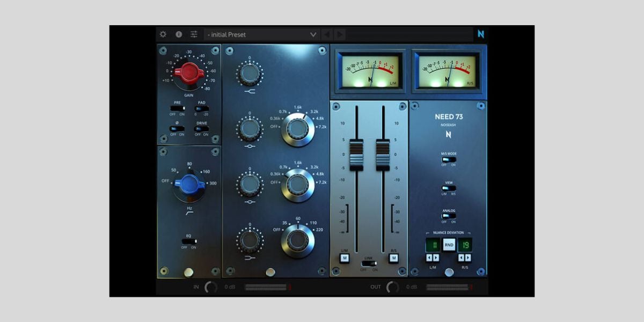Viewport: 644px width, 322px height.
Task: Toggle the DRIVE switch
Action: pos(202,129)
